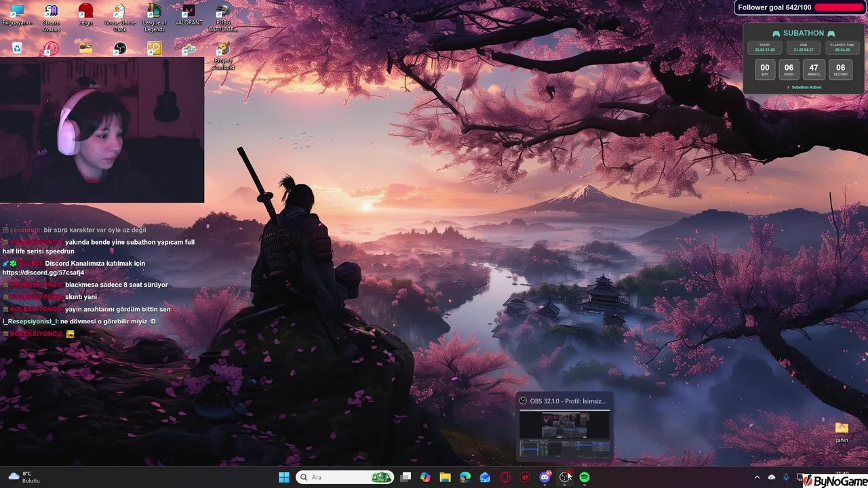Click the microphone tray icon
The image size is (868, 488).
(786, 477)
